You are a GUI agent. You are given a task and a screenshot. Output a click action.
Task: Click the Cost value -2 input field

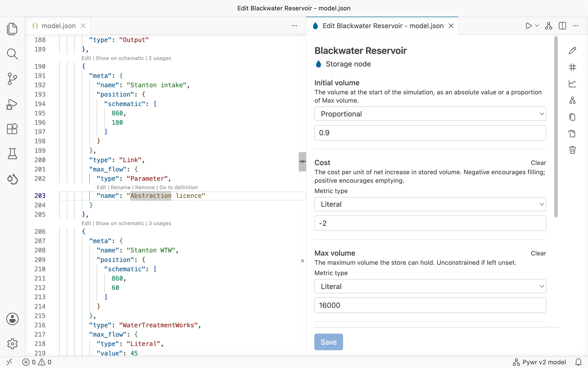click(x=430, y=223)
